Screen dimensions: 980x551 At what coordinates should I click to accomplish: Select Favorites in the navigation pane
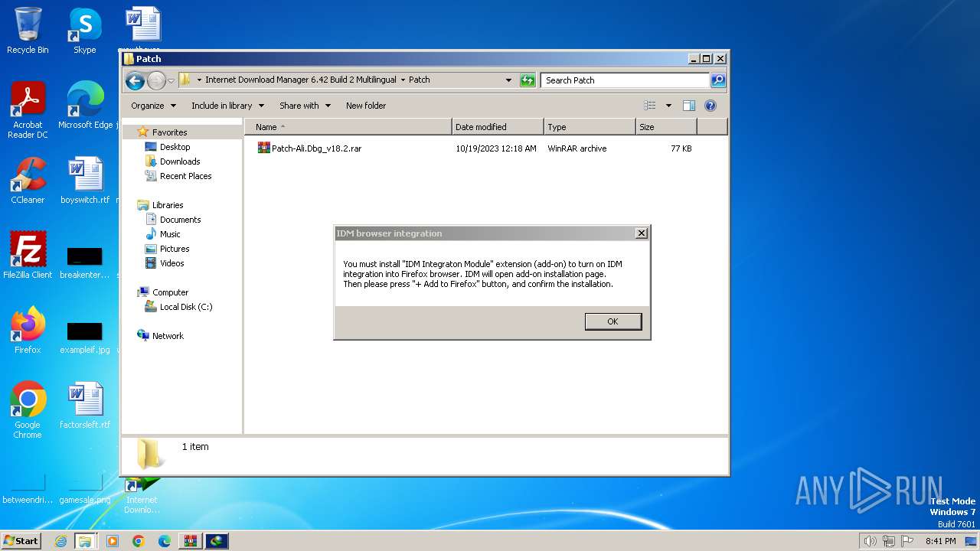pyautogui.click(x=169, y=132)
